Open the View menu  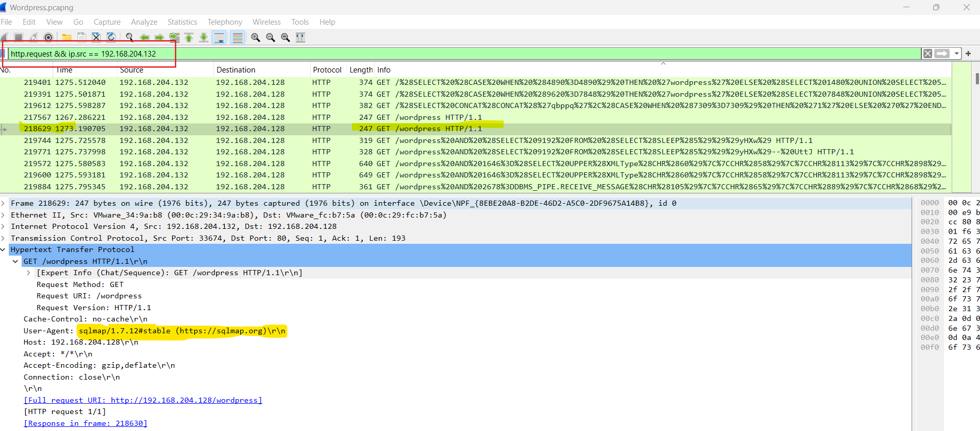55,22
